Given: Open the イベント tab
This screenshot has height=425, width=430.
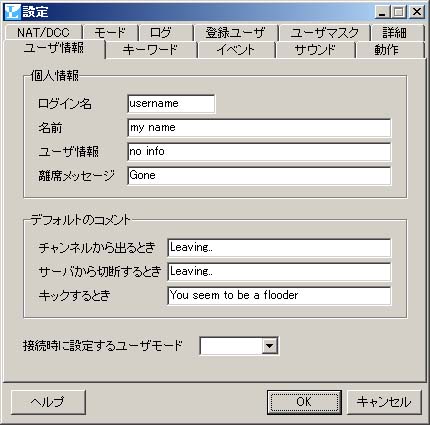Looking at the screenshot, I should pyautogui.click(x=236, y=50).
